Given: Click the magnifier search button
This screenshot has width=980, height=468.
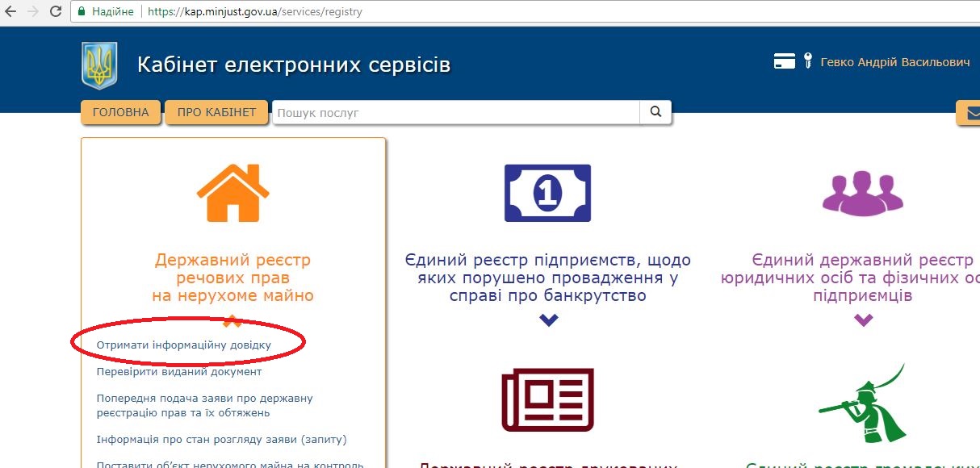Looking at the screenshot, I should click(655, 112).
